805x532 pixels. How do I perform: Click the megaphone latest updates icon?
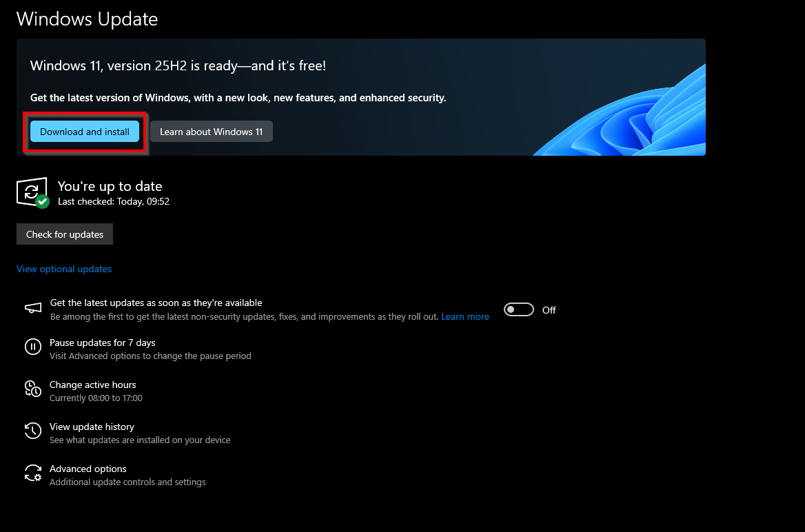(x=33, y=308)
